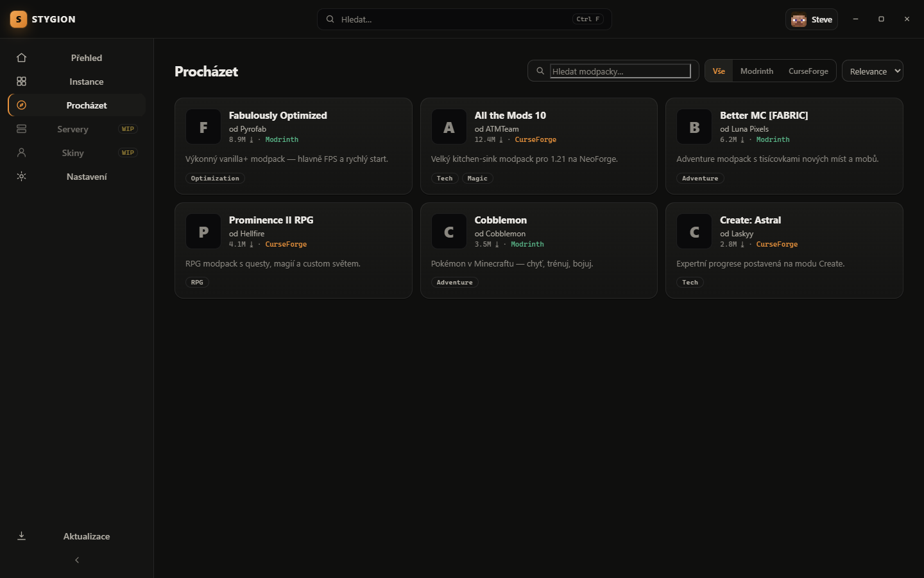The width and height of the screenshot is (924, 578).
Task: Click the P tile of Prominence II RPG
Action: coord(203,232)
